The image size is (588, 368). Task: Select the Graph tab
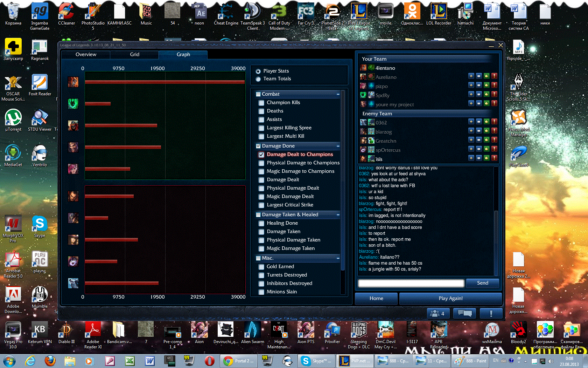click(183, 55)
